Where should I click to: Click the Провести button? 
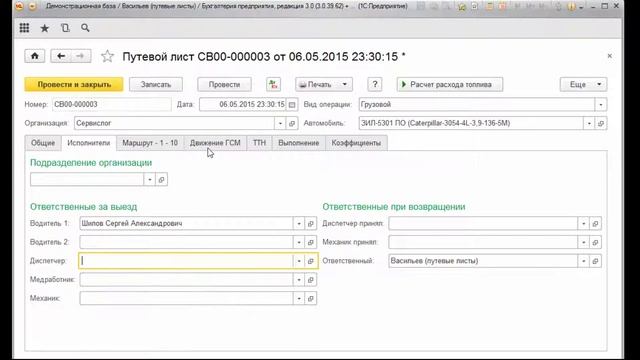click(x=224, y=84)
